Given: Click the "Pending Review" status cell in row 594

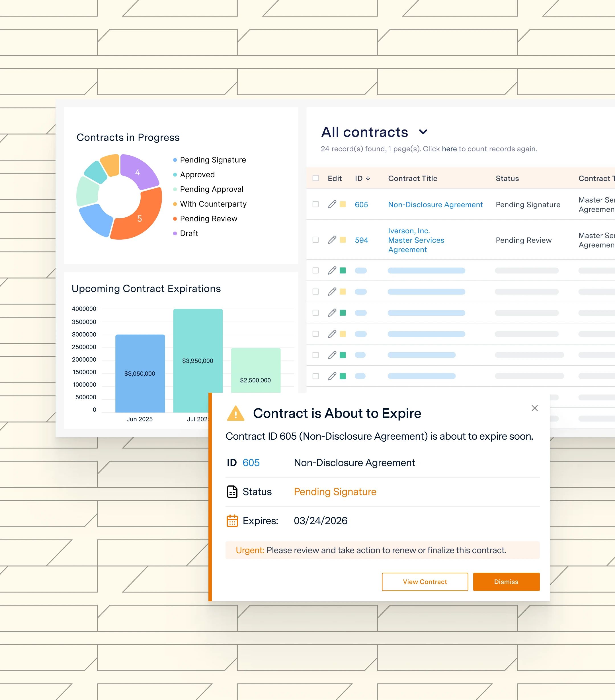Looking at the screenshot, I should [x=524, y=240].
